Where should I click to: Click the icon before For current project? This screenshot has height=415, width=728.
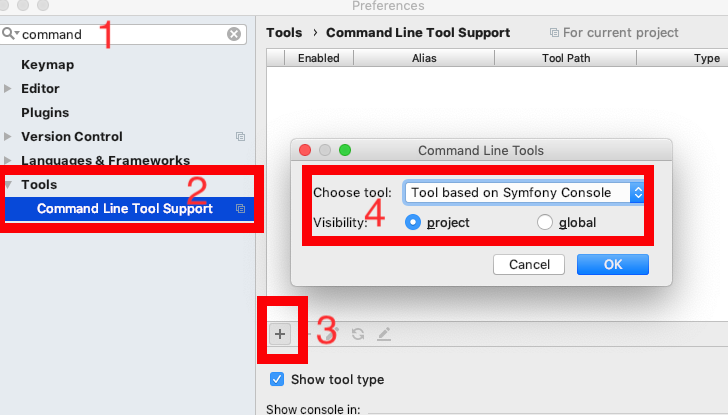(554, 32)
